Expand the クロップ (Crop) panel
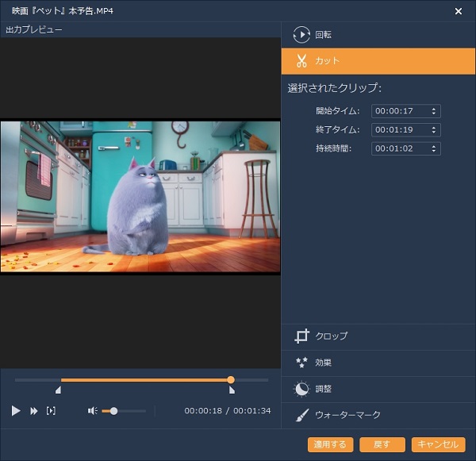This screenshot has height=461, width=476. [x=378, y=336]
